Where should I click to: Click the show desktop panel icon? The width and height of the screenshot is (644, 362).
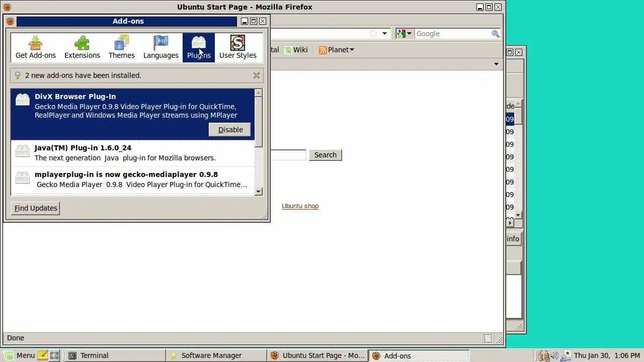tap(54, 355)
